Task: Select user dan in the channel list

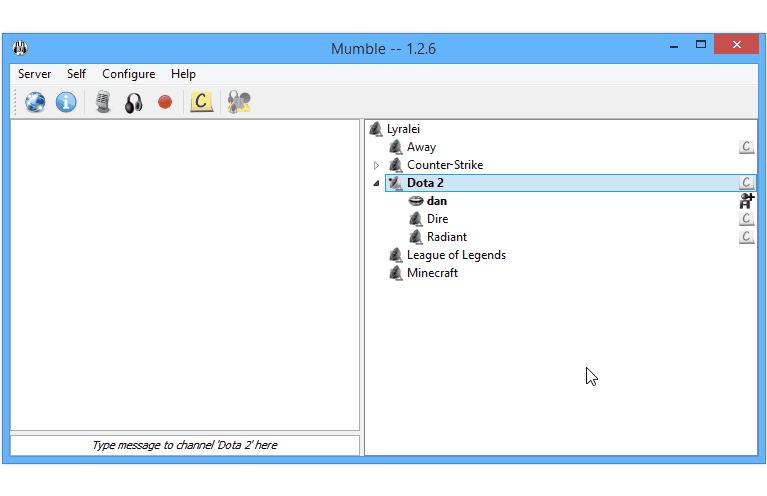Action: [437, 201]
